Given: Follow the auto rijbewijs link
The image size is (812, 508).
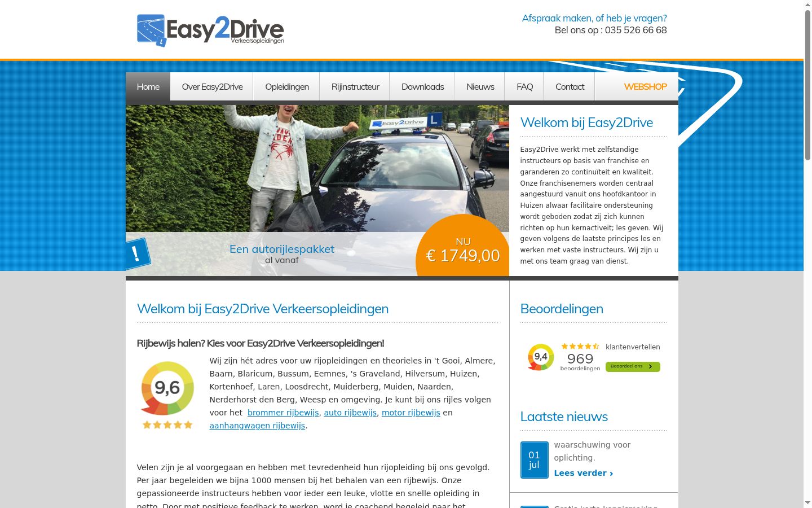Looking at the screenshot, I should pos(350,413).
